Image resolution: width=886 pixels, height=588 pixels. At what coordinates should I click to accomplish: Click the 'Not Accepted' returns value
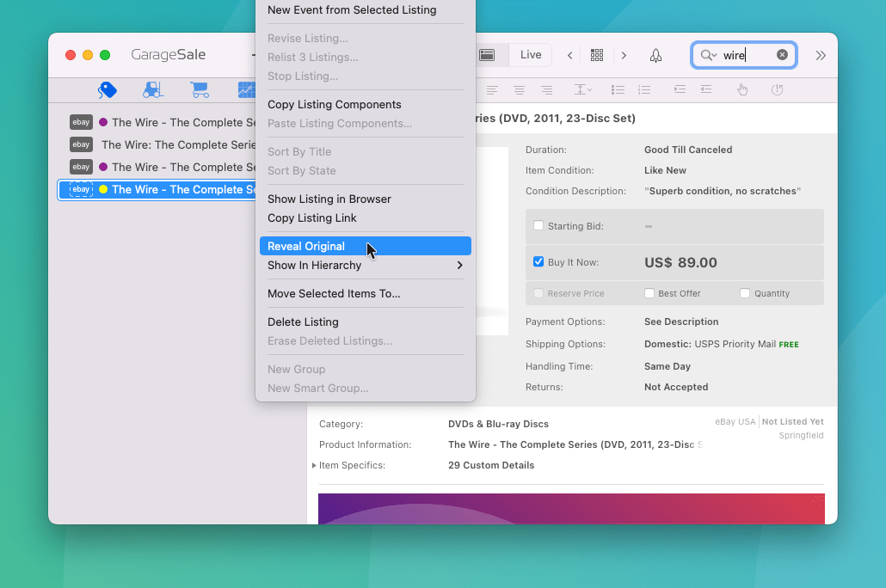click(x=676, y=387)
